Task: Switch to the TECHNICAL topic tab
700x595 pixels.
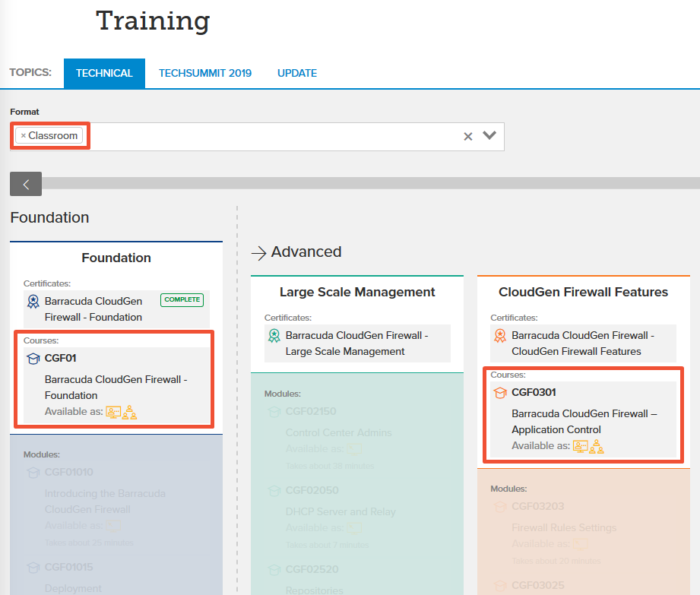Action: [x=104, y=73]
